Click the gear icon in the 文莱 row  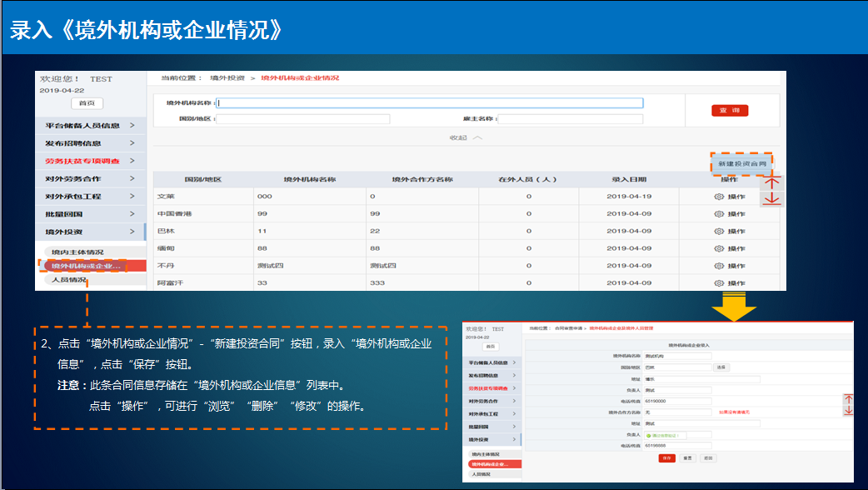(x=719, y=197)
